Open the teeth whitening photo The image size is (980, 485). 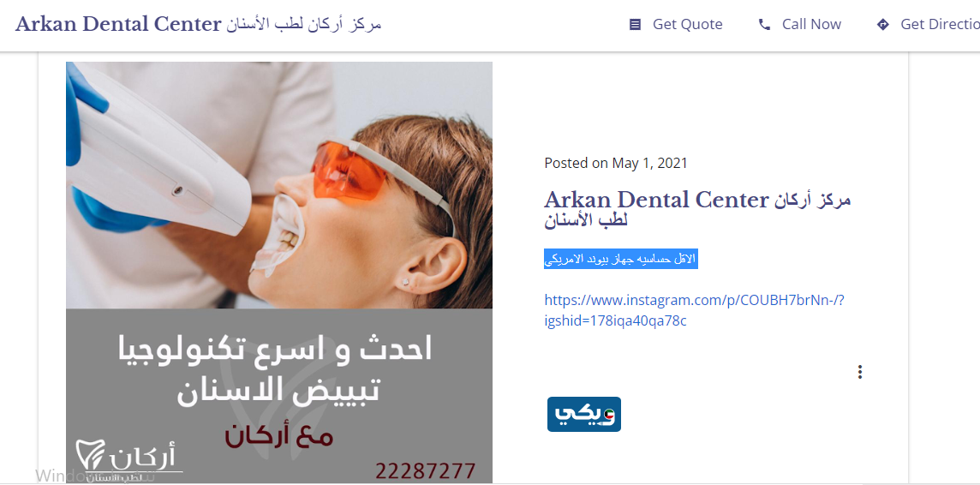[x=278, y=185]
